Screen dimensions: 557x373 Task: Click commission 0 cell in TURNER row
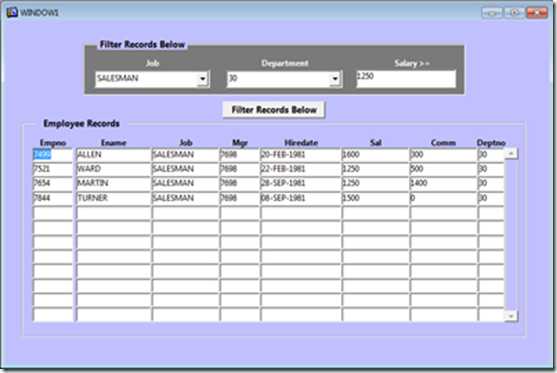pyautogui.click(x=443, y=198)
